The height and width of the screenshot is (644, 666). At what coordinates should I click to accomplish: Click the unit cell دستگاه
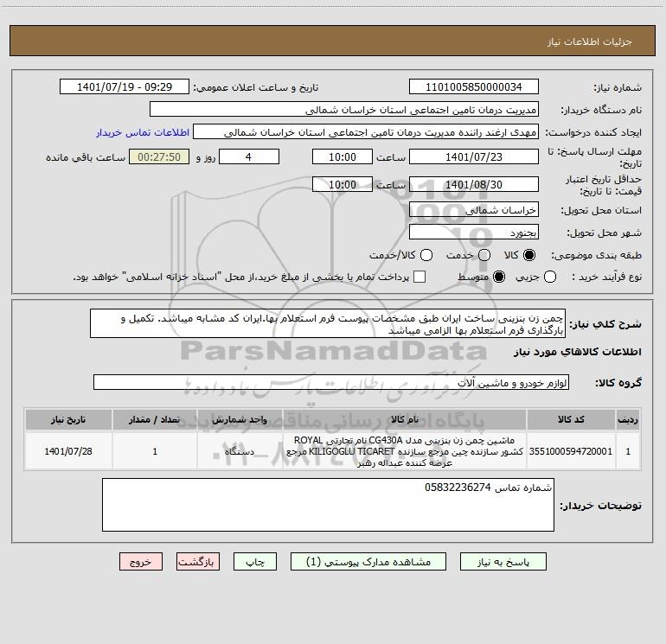240,451
